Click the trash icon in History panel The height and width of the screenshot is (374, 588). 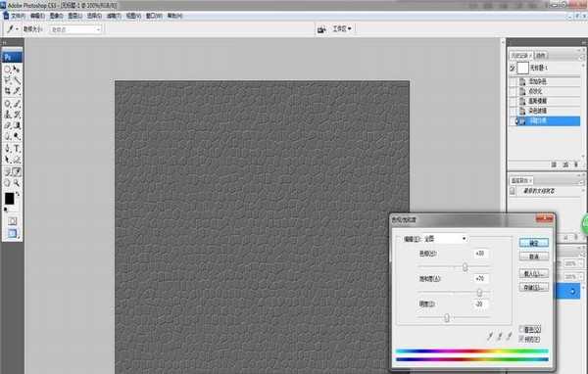[x=576, y=164]
